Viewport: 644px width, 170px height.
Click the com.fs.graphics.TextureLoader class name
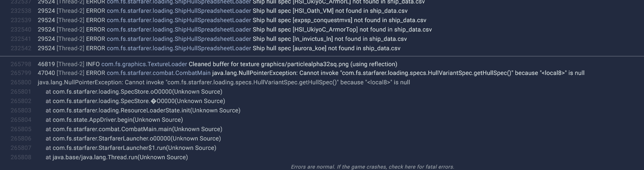click(x=144, y=64)
